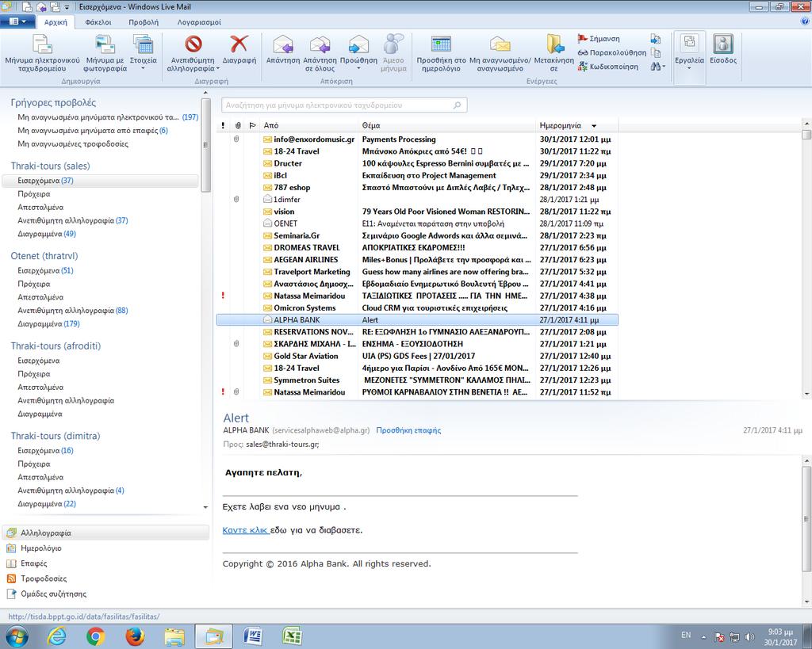The width and height of the screenshot is (812, 649).
Task: Open Otenet Εισερχόμενα (51) folder
Action: 45,271
